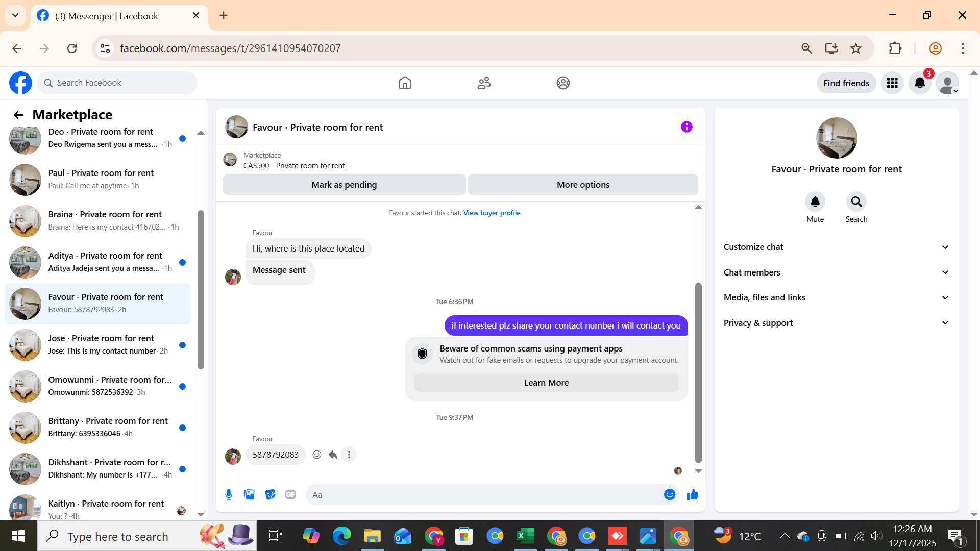Open File Explorer from taskbar
This screenshot has width=980, height=551.
(x=372, y=536)
